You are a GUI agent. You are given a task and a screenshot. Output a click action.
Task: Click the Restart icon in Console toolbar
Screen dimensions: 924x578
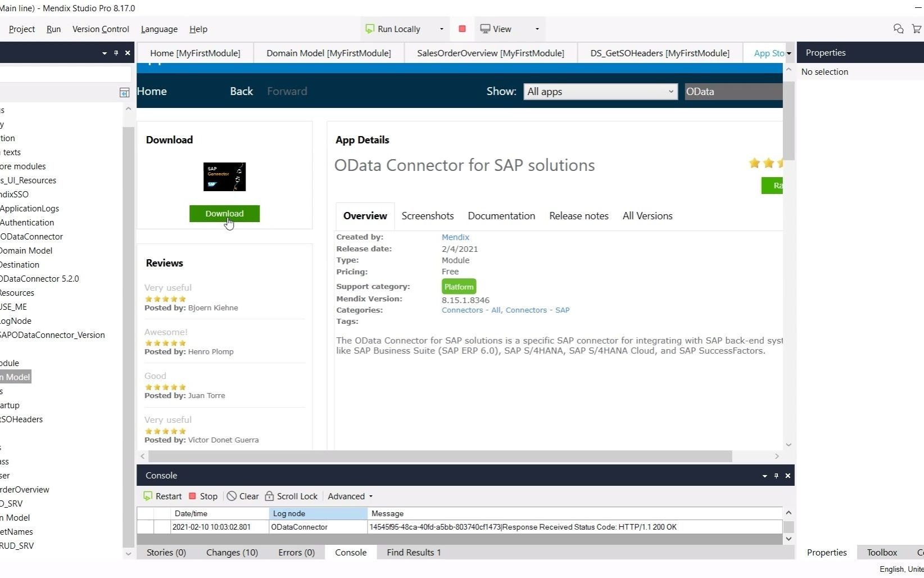148,496
